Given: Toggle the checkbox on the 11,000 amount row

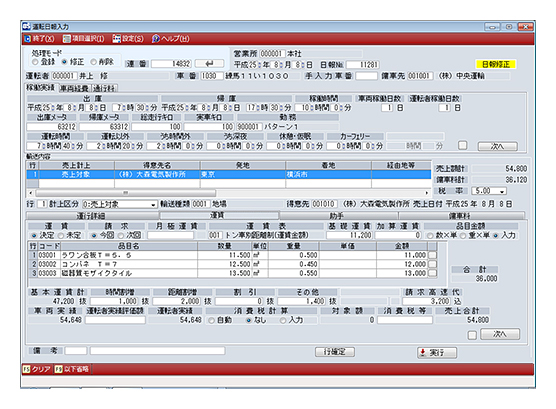Looking at the screenshot, I should coord(432,255).
